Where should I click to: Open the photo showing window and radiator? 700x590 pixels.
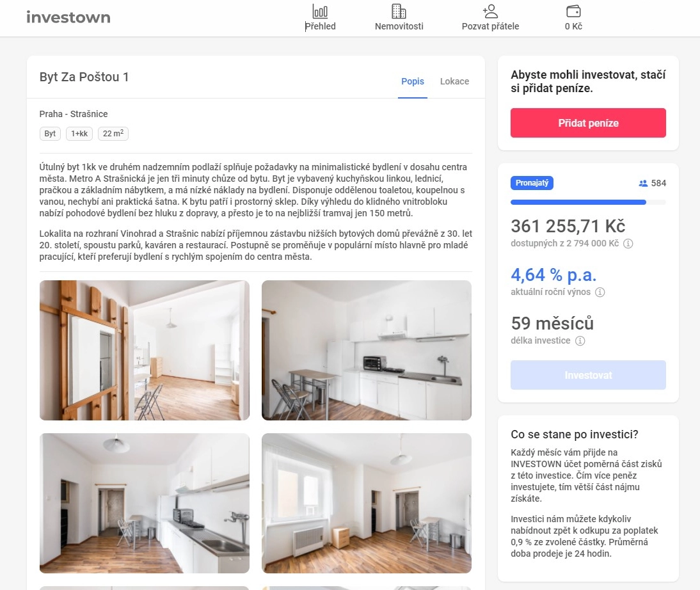[367, 504]
